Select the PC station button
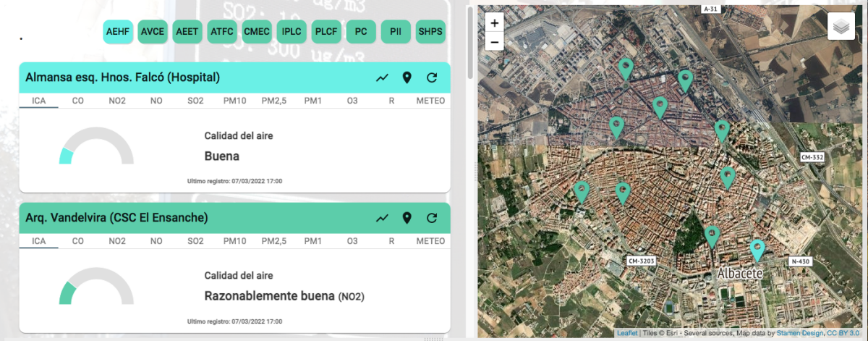Screen dimensions: 868x341 (361, 32)
